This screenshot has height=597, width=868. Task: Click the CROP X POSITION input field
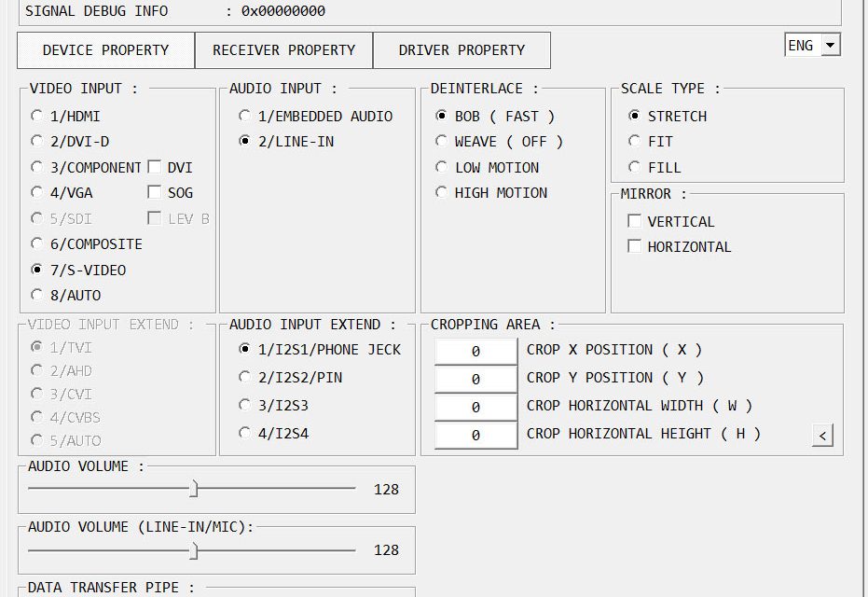[x=475, y=351]
